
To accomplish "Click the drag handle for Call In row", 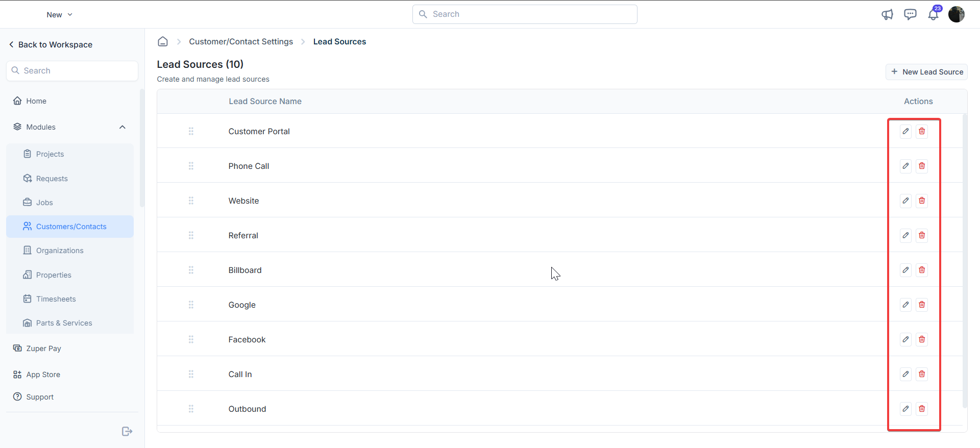I will pyautogui.click(x=191, y=374).
